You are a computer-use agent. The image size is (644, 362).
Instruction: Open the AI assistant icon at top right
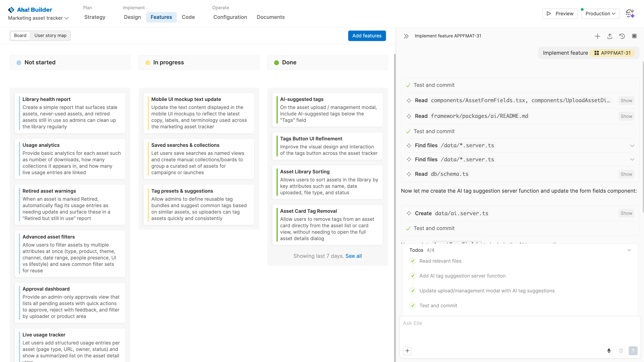coord(630,13)
